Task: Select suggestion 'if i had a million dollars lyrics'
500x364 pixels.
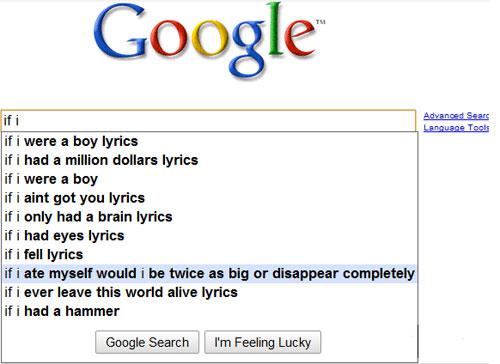Action: (x=210, y=160)
